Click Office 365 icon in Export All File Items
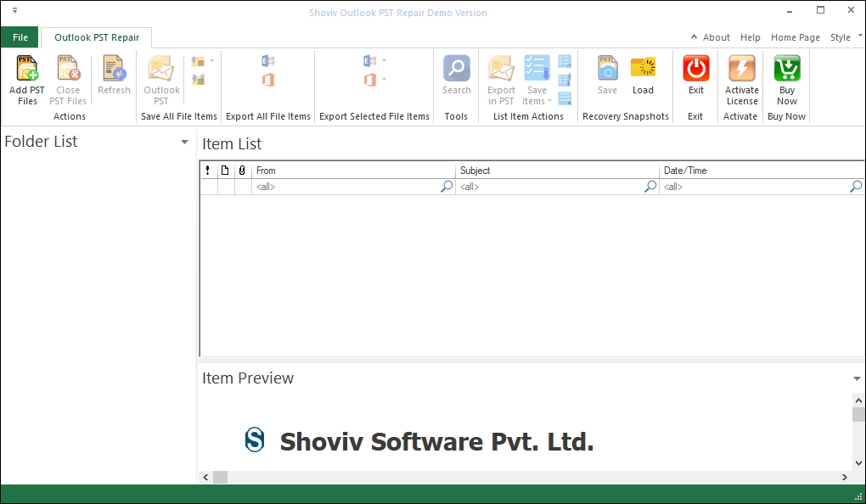866x504 pixels. click(267, 80)
